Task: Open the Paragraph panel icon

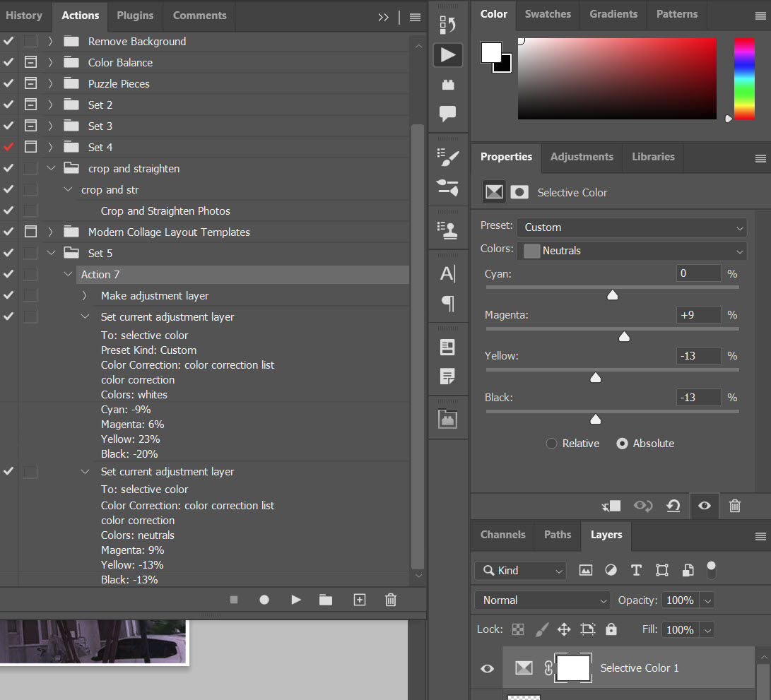Action: [x=448, y=304]
